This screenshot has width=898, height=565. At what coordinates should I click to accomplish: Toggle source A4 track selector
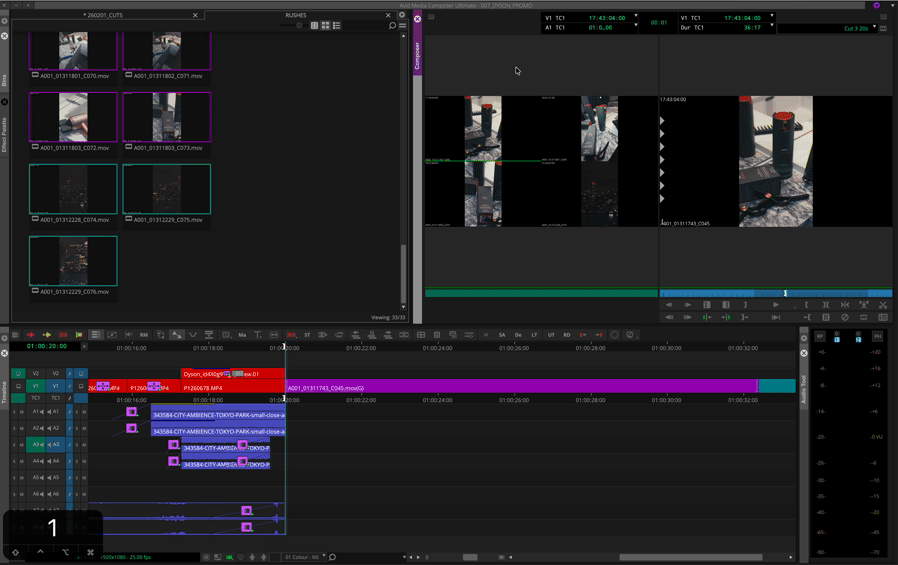[36, 460]
